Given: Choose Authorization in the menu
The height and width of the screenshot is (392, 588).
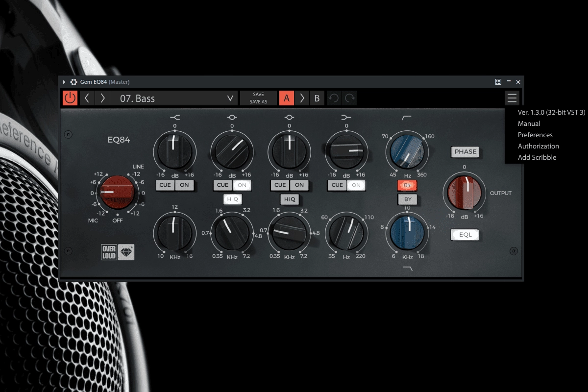Looking at the screenshot, I should (539, 146).
